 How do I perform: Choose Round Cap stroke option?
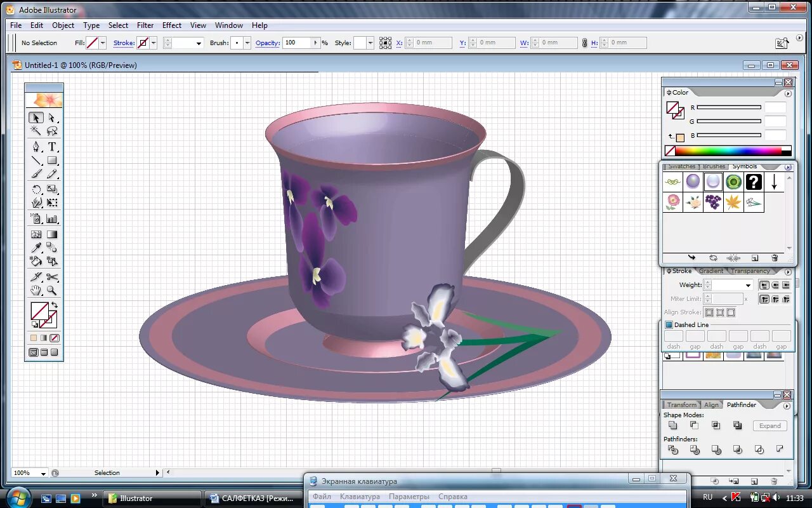775,285
